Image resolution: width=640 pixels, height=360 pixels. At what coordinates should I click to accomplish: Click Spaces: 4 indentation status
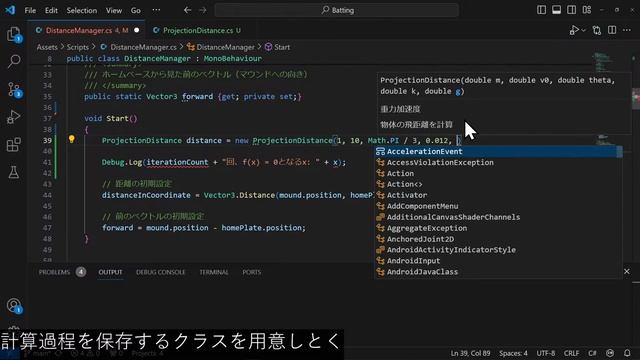[513, 353]
